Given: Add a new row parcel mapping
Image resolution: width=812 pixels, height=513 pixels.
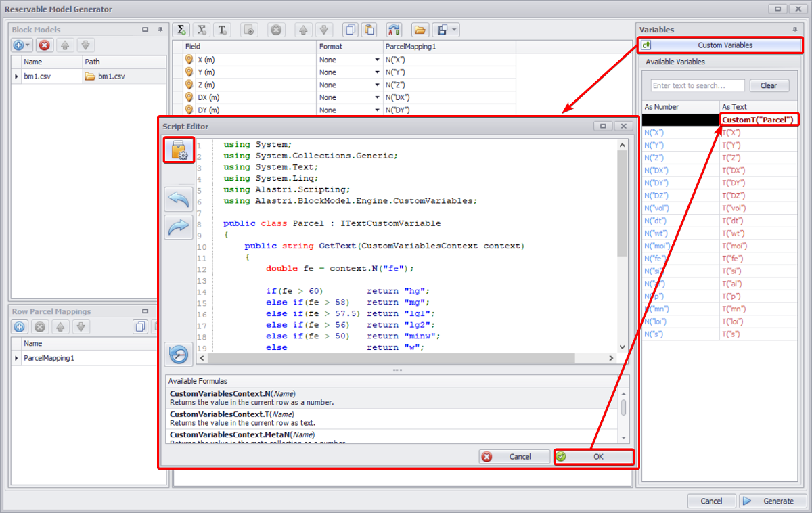Looking at the screenshot, I should pos(19,327).
